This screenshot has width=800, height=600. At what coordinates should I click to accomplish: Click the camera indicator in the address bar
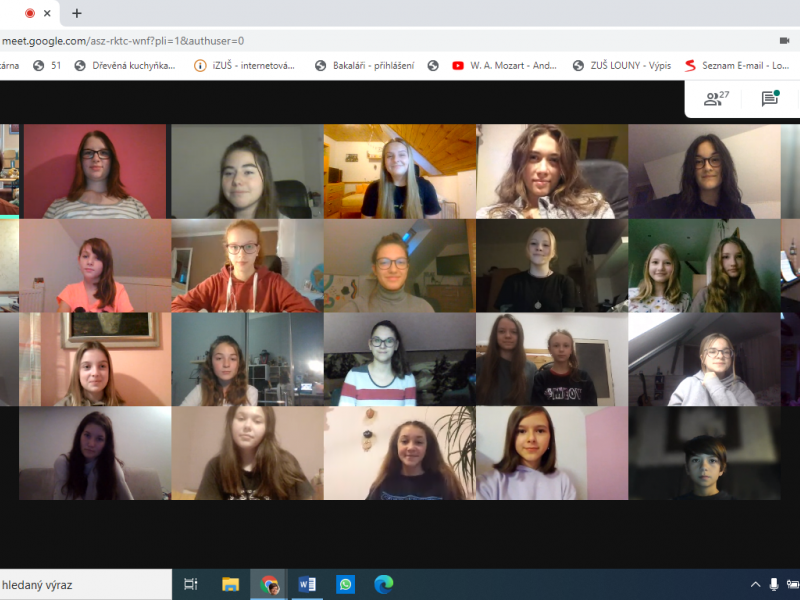point(784,41)
